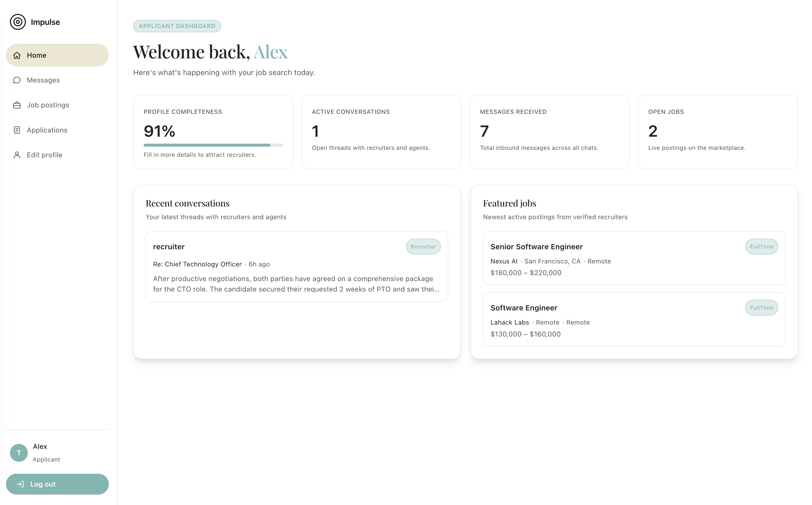Click the Job postings briefcase icon
The height and width of the screenshot is (505, 812).
[x=17, y=105]
